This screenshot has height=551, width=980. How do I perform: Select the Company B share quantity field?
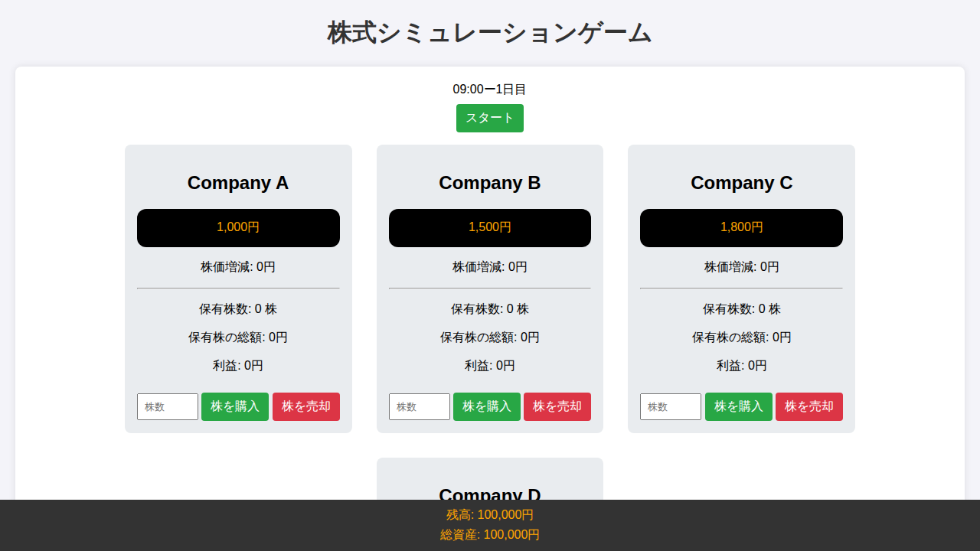coord(420,406)
